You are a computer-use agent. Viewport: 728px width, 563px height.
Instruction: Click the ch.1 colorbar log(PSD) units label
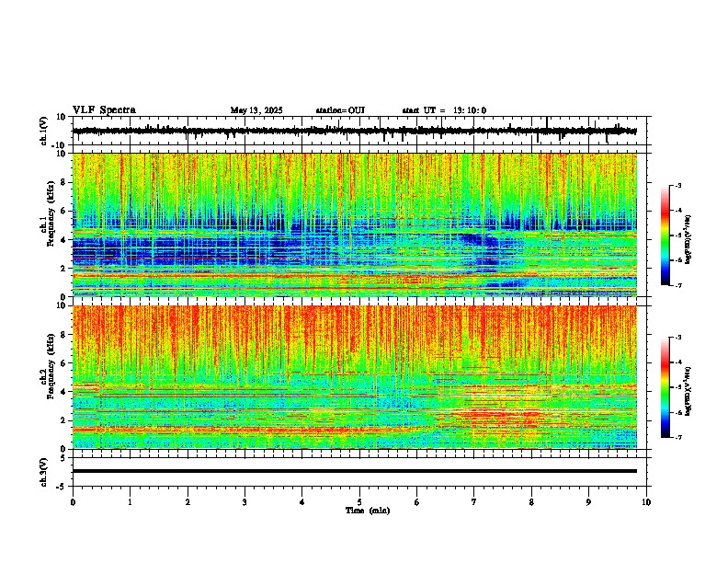688,239
